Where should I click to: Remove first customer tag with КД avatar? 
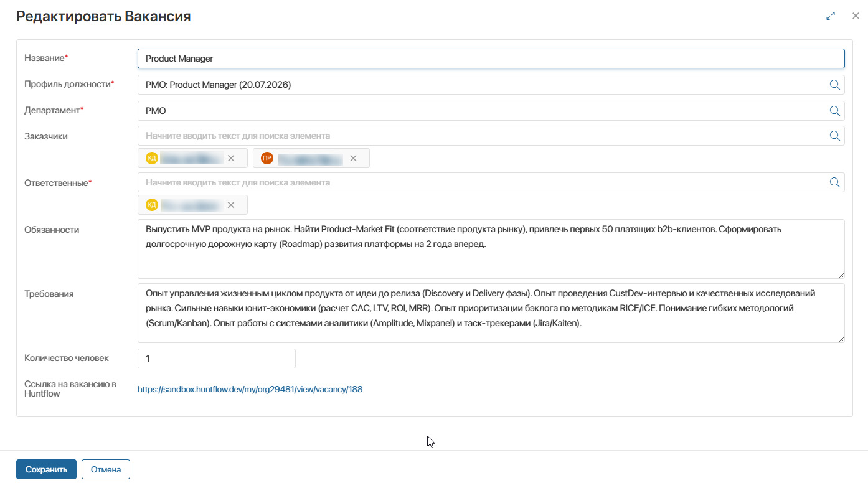click(x=231, y=158)
